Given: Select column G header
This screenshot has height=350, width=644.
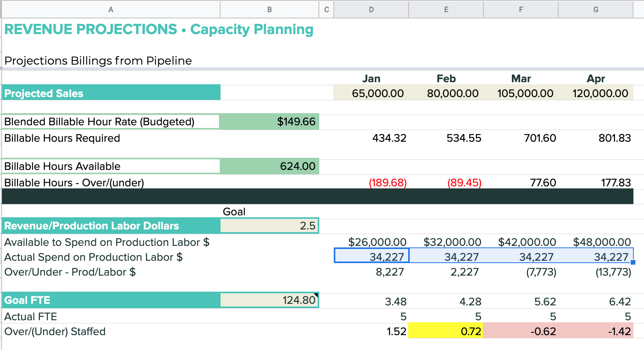Looking at the screenshot, I should (x=595, y=9).
